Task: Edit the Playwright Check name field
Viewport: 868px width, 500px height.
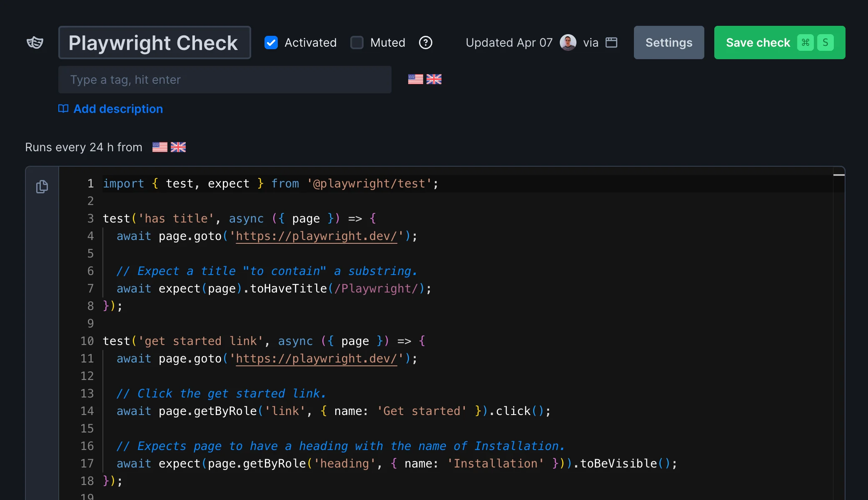Action: tap(155, 42)
